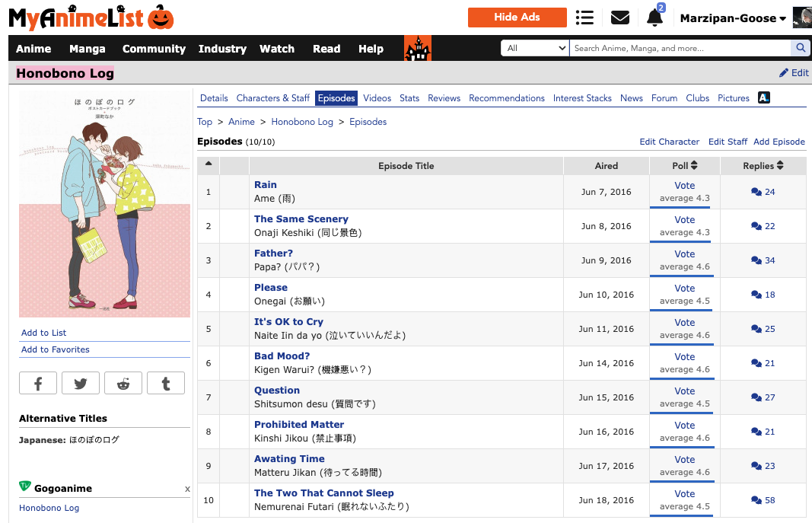Click the search magnifier button
Image resolution: width=812 pixels, height=523 pixels.
click(801, 48)
